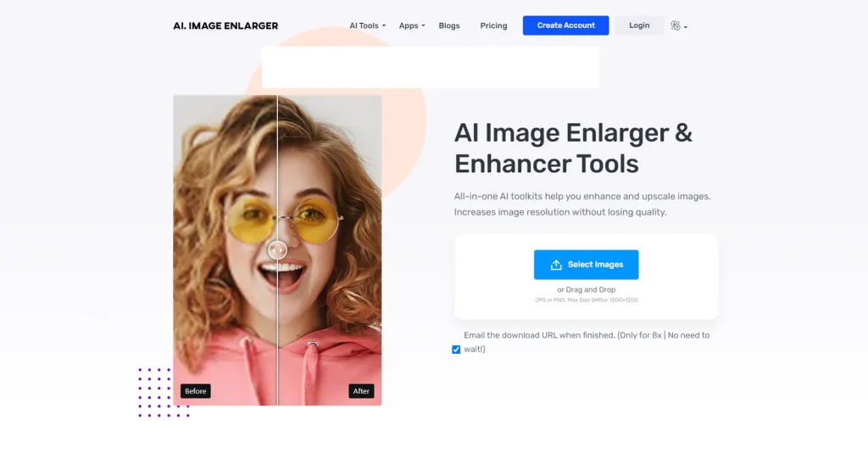868x453 pixels.
Task: Click the "or Drag and Drop" text
Action: tap(586, 290)
